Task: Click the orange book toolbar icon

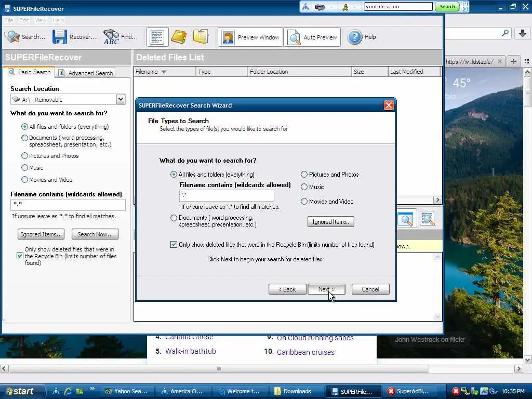Action: pos(179,37)
